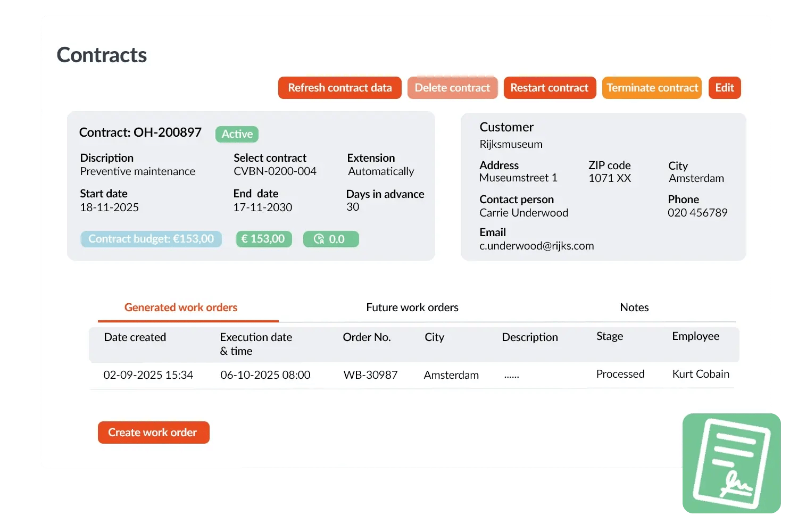Image resolution: width=798 pixels, height=532 pixels.
Task: Select employee Kurt Cobain in table row
Action: 701,374
